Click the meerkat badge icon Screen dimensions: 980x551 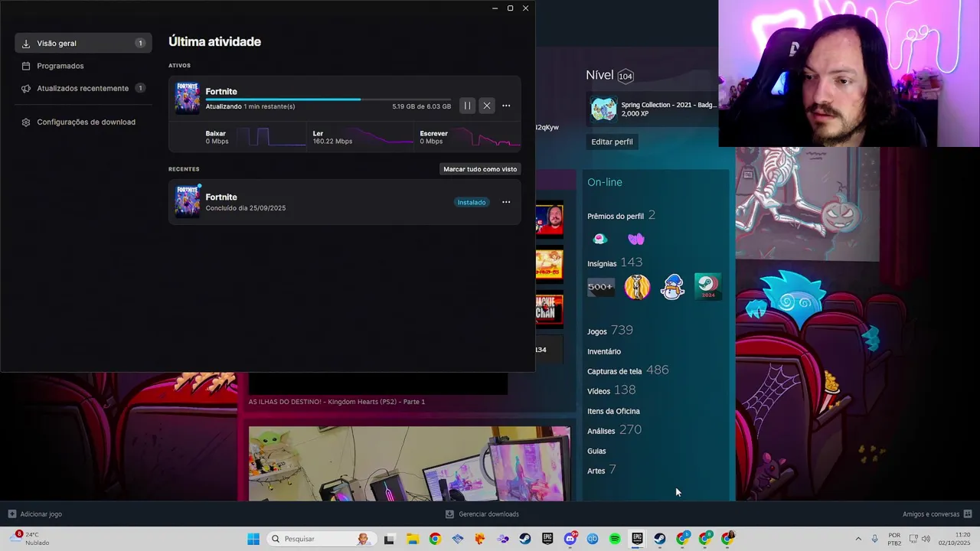pyautogui.click(x=637, y=287)
